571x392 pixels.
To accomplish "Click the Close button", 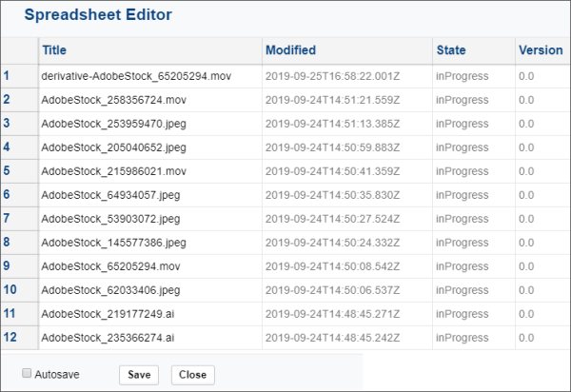I will click(193, 375).
